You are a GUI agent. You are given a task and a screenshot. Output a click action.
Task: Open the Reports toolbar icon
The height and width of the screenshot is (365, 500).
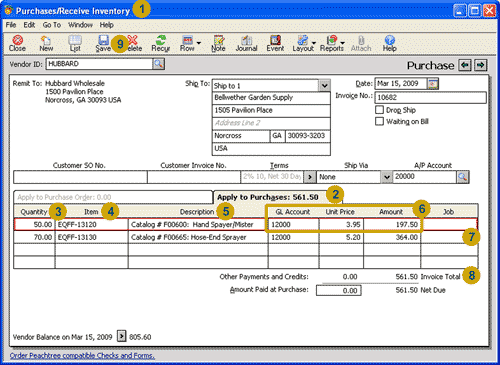[332, 44]
